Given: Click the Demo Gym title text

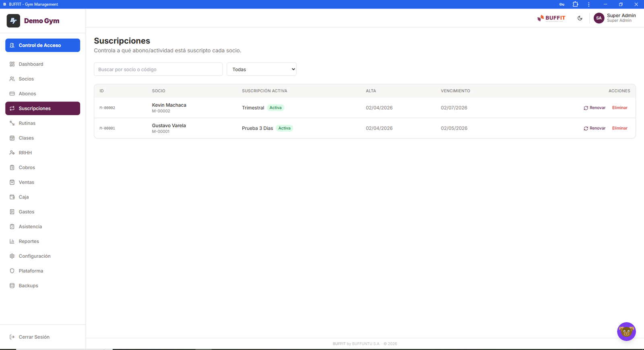Looking at the screenshot, I should pyautogui.click(x=41, y=21).
